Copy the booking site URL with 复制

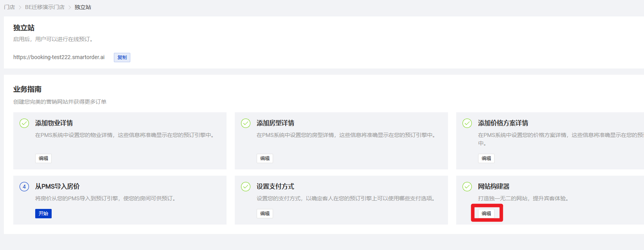[x=122, y=58]
